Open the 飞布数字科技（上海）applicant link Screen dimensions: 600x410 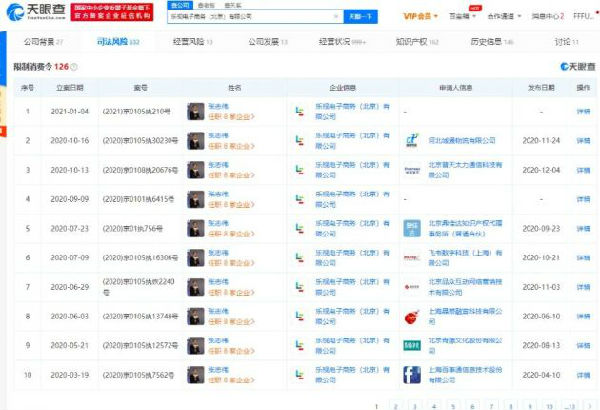(465, 258)
